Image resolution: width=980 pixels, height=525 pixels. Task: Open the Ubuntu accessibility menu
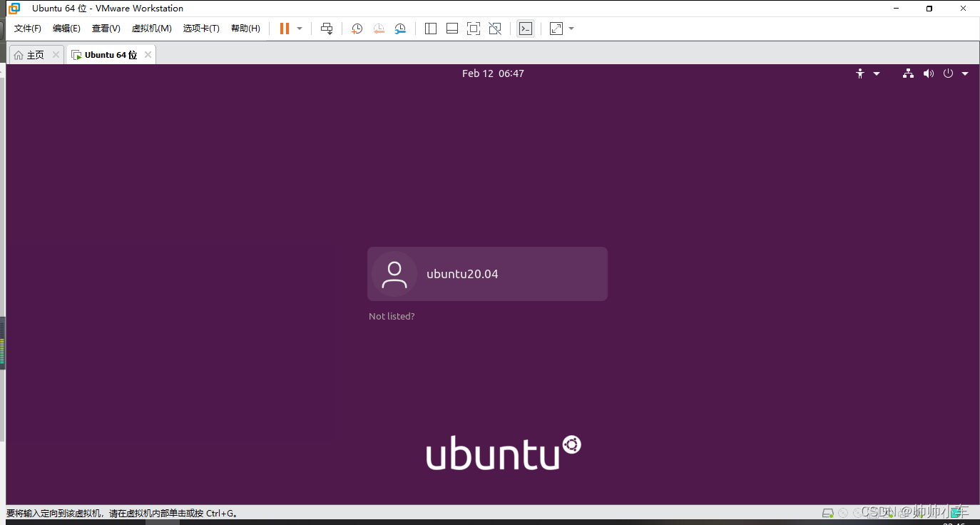click(x=860, y=73)
